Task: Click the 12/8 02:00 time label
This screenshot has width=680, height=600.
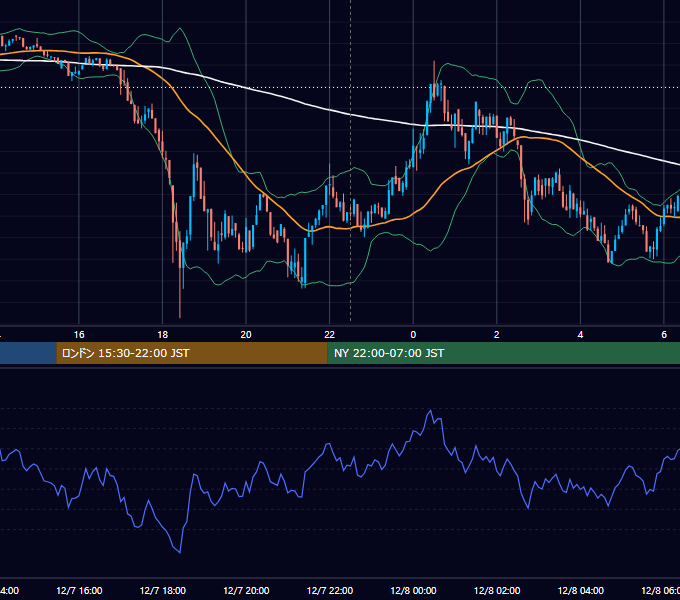Action: (x=497, y=590)
